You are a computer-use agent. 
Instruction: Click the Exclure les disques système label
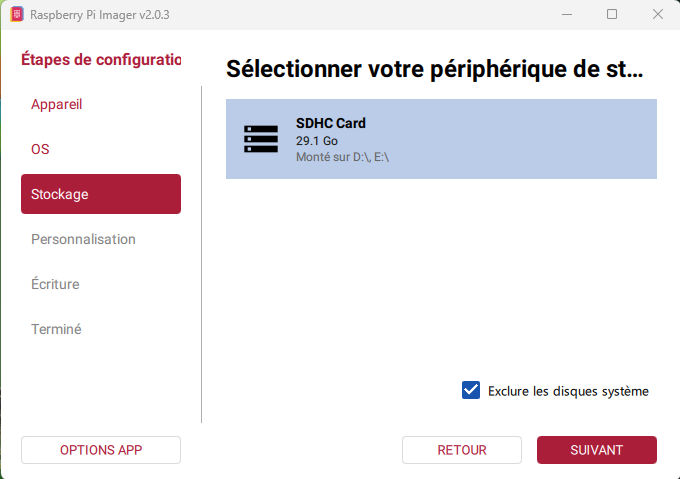(568, 391)
